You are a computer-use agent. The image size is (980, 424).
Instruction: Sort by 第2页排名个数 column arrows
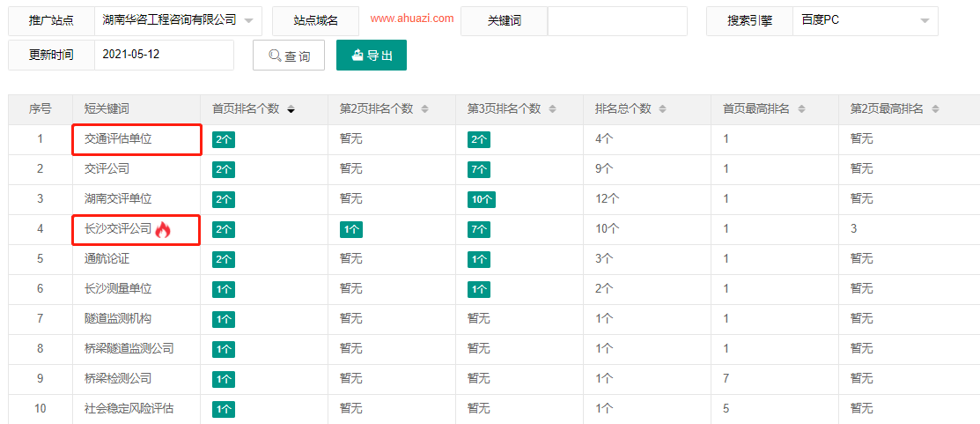tap(424, 109)
